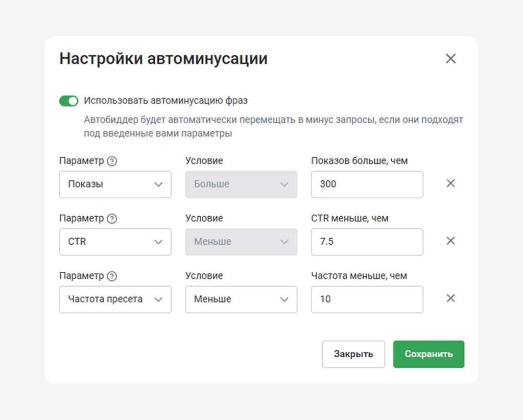Screen dimensions: 523x420
Task: Remove the CTR rule row
Action: [450, 241]
